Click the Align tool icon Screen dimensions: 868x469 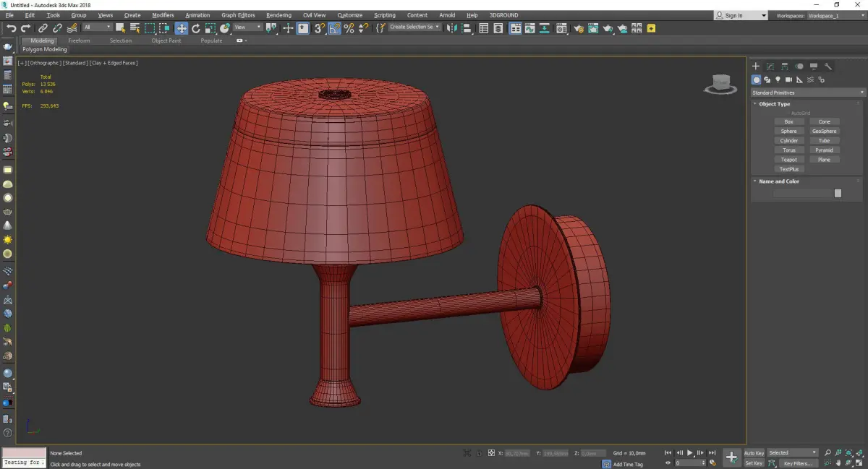pyautogui.click(x=467, y=28)
